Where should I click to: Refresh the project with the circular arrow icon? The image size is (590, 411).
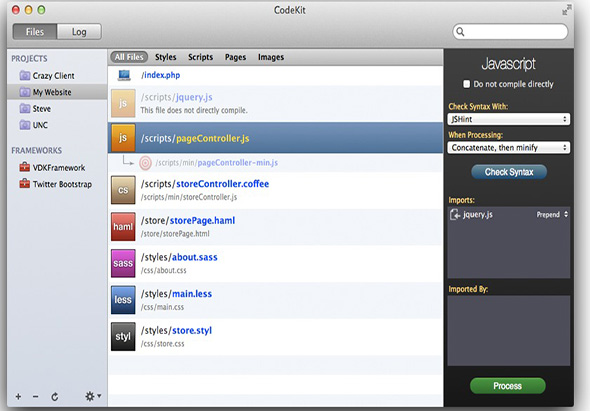point(55,397)
